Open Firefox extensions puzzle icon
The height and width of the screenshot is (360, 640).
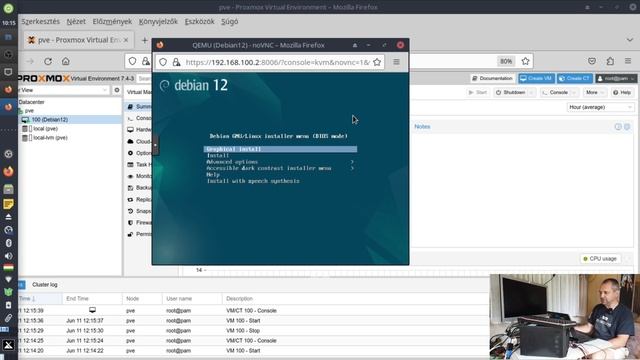[610, 61]
